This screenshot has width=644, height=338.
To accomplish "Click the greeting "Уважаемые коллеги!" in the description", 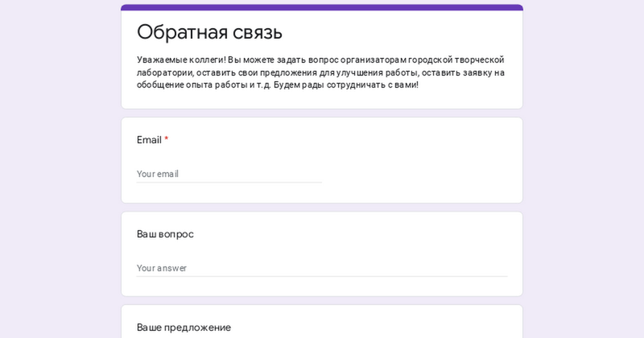I will pyautogui.click(x=181, y=60).
